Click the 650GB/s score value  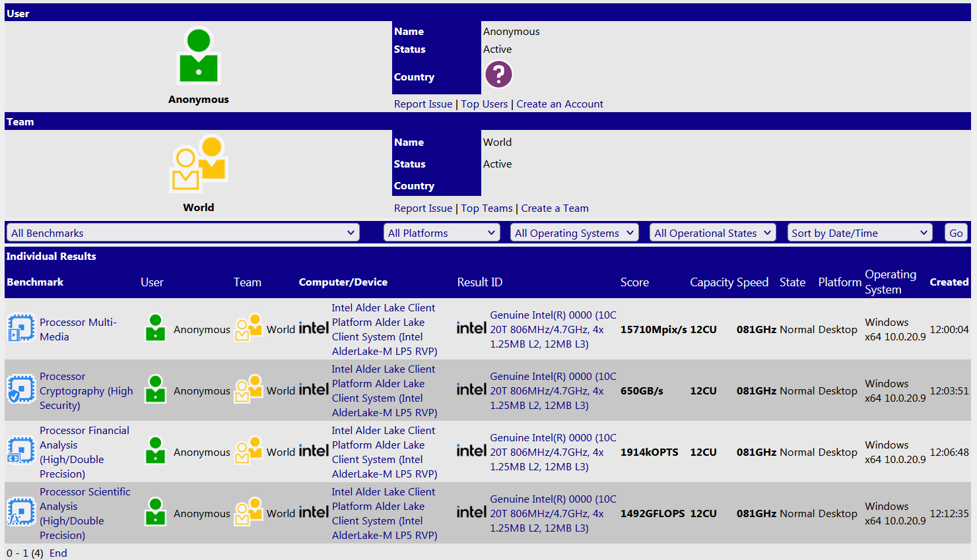click(x=642, y=390)
